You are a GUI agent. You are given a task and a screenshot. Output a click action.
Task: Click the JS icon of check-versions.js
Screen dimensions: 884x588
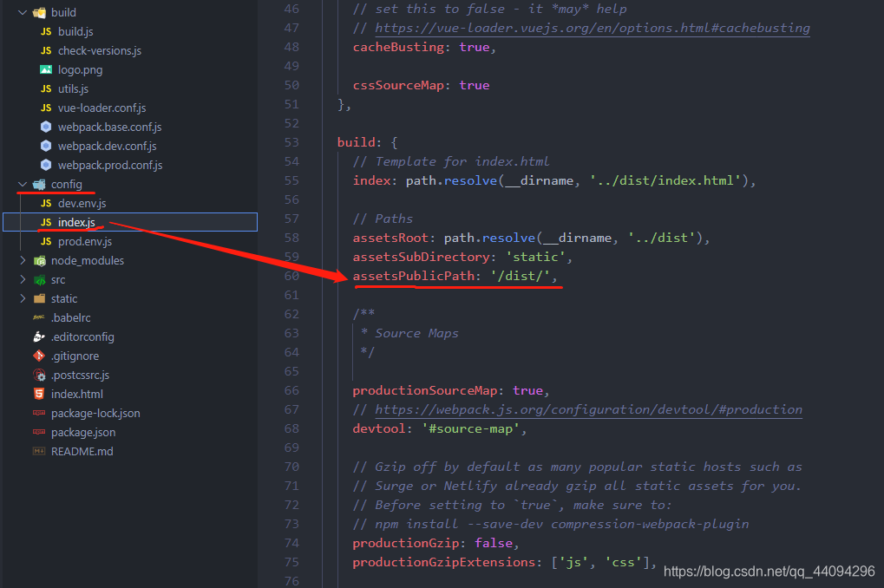tap(46, 51)
